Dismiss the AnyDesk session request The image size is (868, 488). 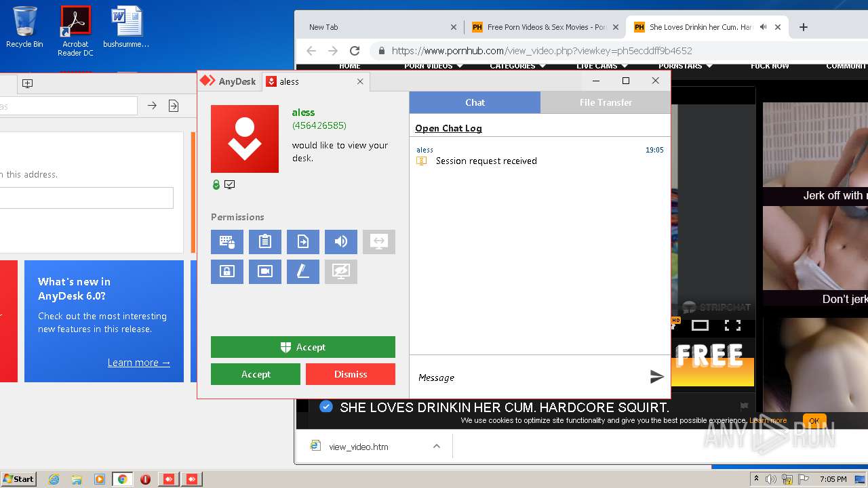(x=351, y=374)
